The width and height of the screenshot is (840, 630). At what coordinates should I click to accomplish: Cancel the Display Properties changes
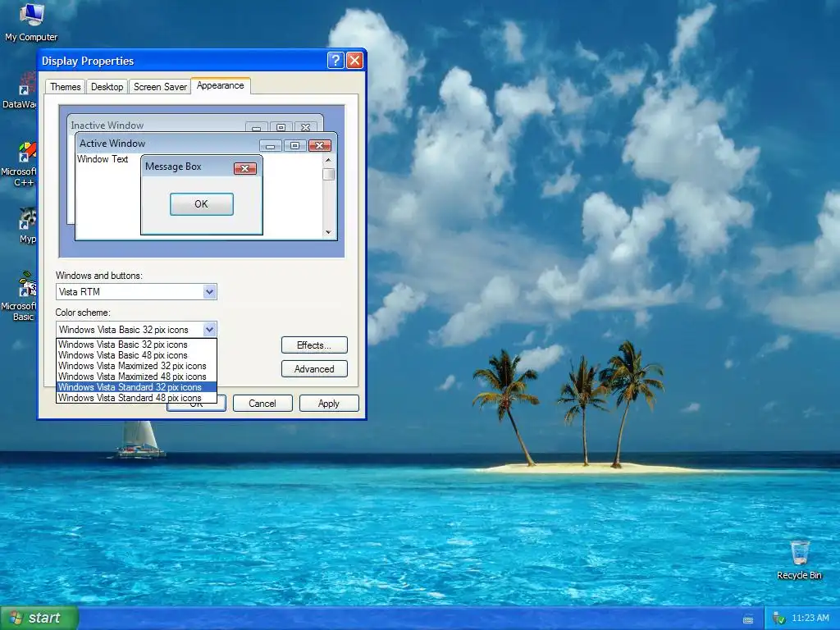pyautogui.click(x=262, y=404)
